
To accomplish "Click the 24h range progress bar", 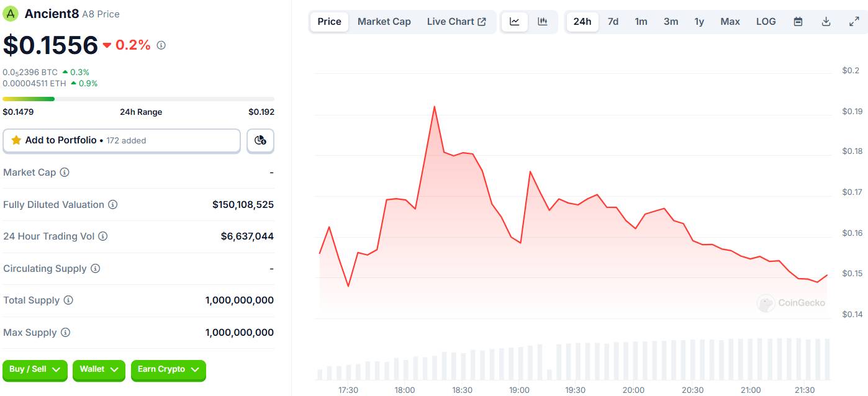I will [138, 99].
